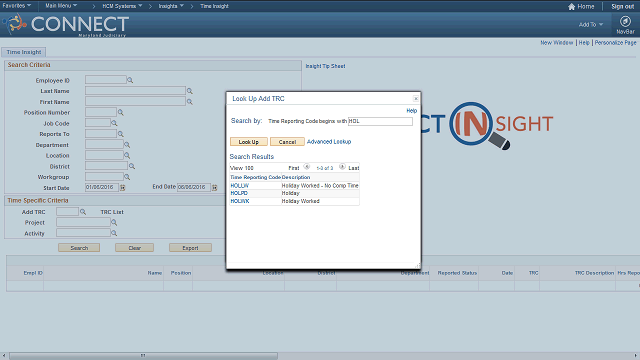Click Sign out
This screenshot has width=640, height=360.
click(622, 7)
